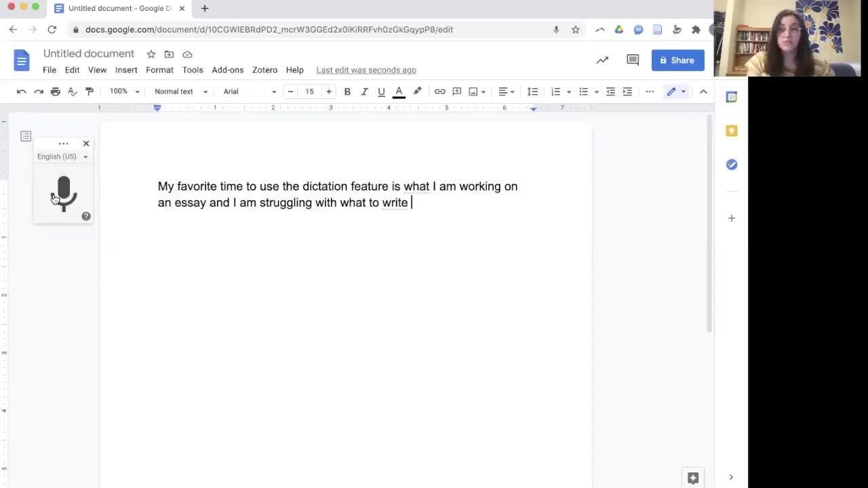Screen dimensions: 868x488
Task: Open the Arial font dropdown
Action: click(x=250, y=91)
